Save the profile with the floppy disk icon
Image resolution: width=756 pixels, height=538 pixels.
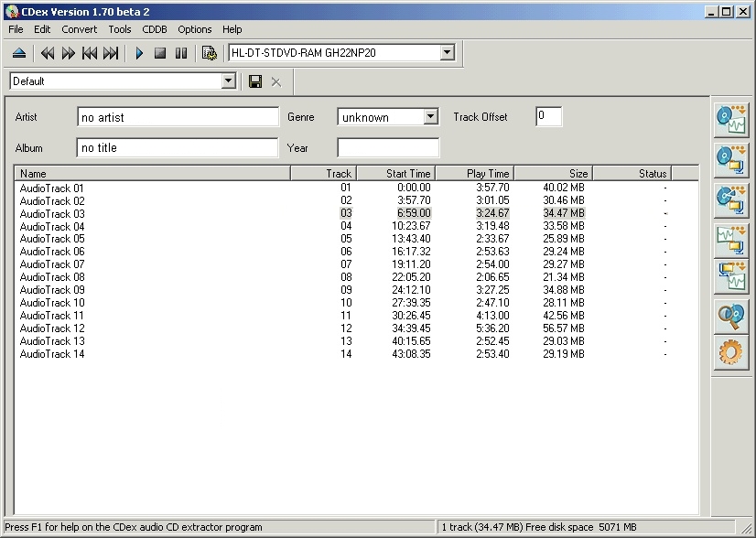pyautogui.click(x=255, y=81)
